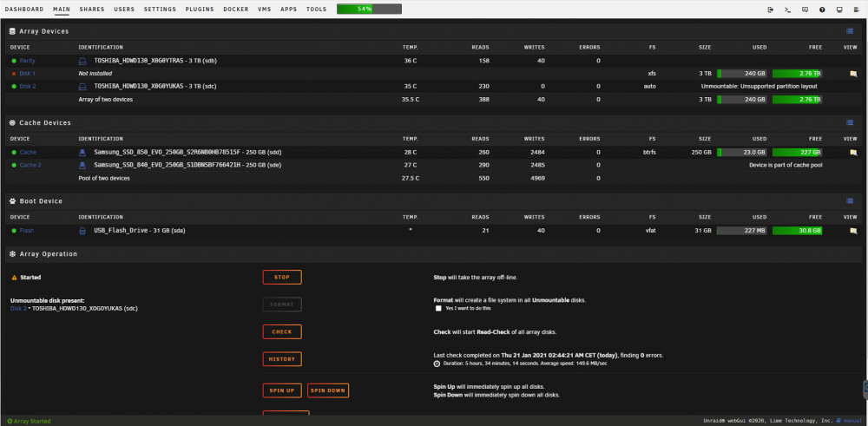Open the Cache 2 device link

click(x=30, y=166)
